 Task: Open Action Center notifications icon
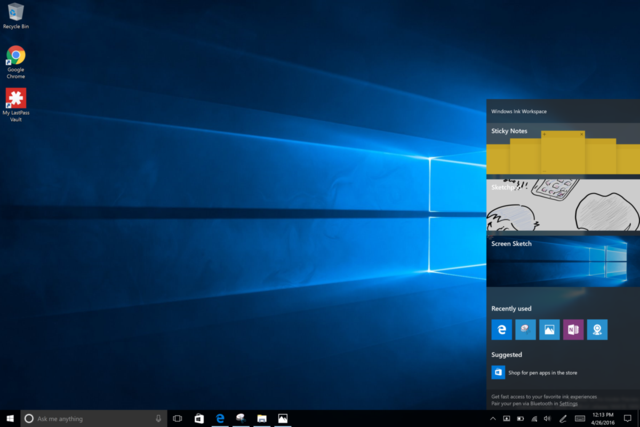pos(627,418)
